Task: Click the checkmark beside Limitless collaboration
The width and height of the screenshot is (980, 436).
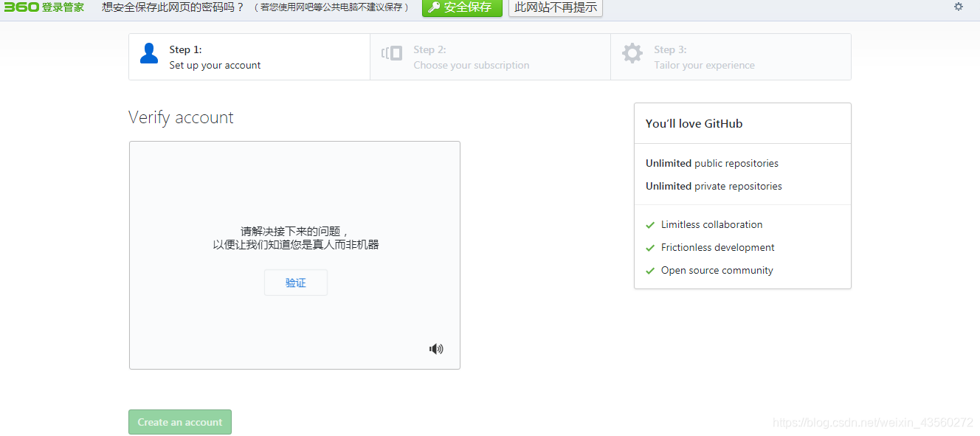Action: point(650,225)
